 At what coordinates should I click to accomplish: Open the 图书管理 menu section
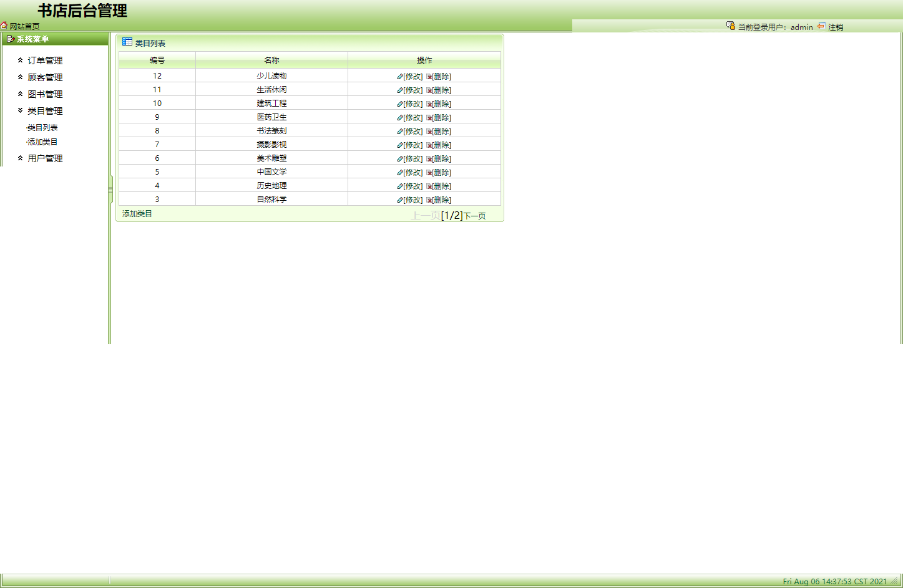(x=45, y=94)
